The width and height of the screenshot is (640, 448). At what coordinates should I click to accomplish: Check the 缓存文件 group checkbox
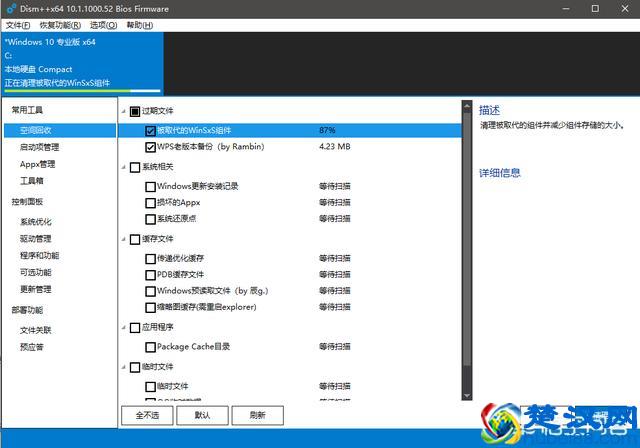pos(135,239)
